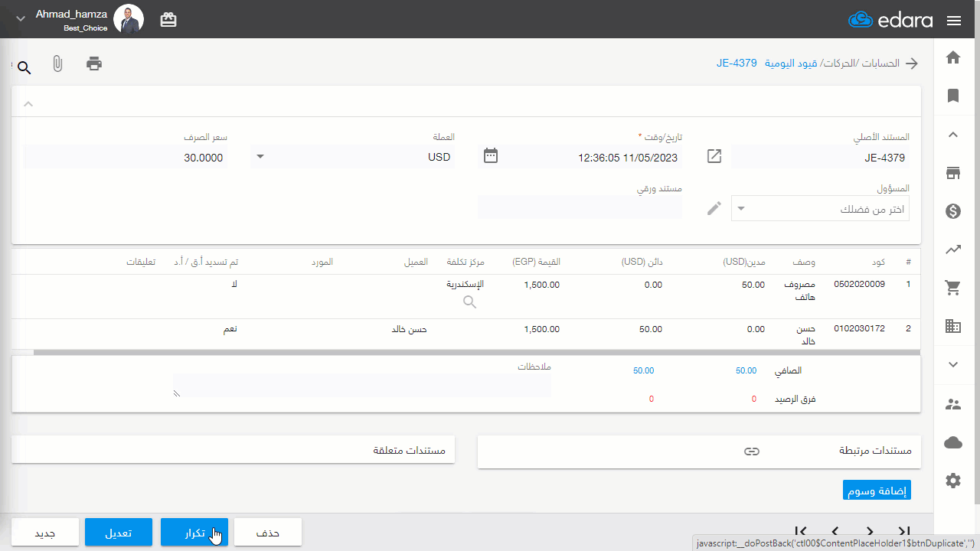Go to the last record
The height and width of the screenshot is (551, 980).
pyautogui.click(x=903, y=531)
